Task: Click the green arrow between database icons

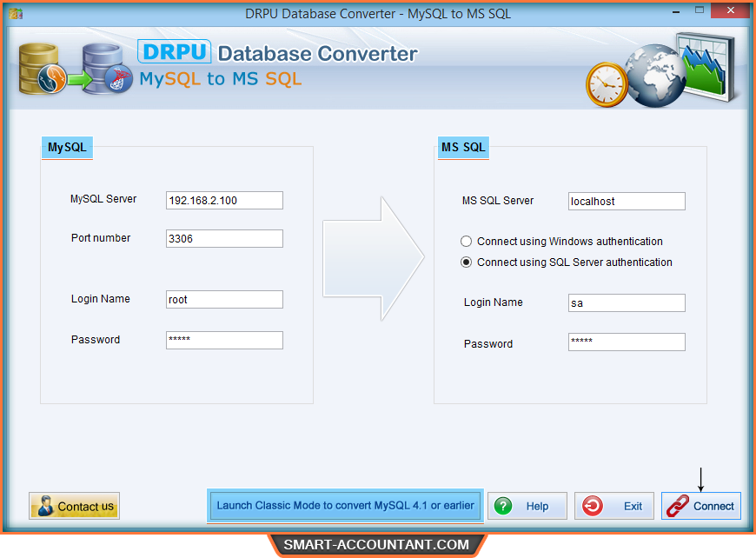Action: [x=80, y=80]
